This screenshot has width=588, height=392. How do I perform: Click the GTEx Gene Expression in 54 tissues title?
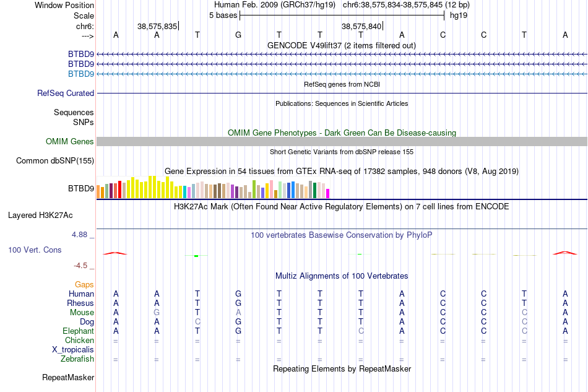click(x=342, y=172)
